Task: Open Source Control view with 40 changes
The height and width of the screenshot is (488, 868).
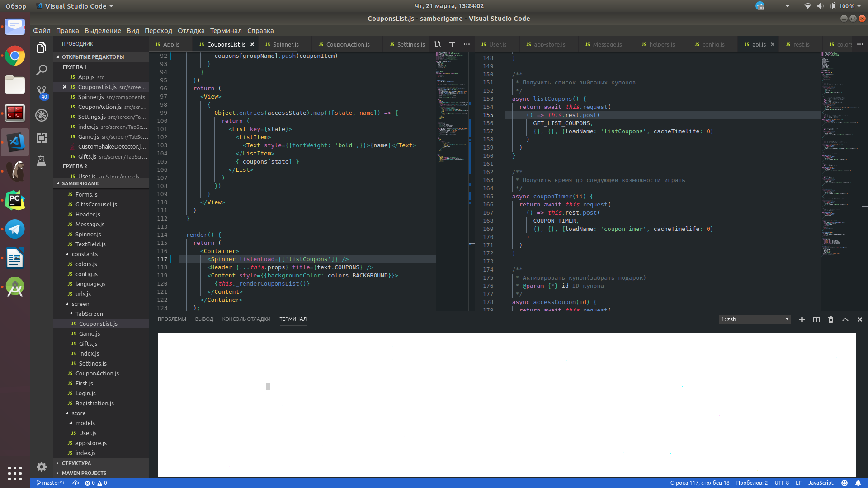Action: pyautogui.click(x=42, y=93)
